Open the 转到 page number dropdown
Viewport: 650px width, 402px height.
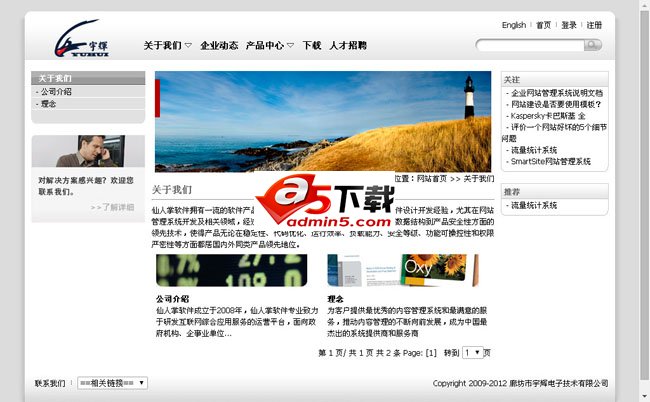(473, 353)
